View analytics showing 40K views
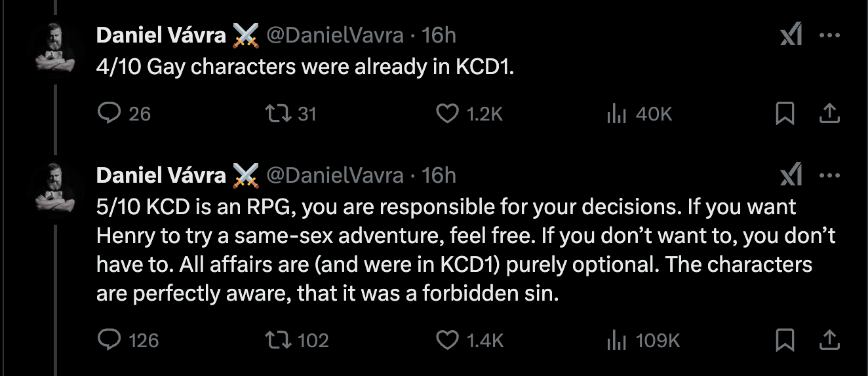 coord(639,114)
